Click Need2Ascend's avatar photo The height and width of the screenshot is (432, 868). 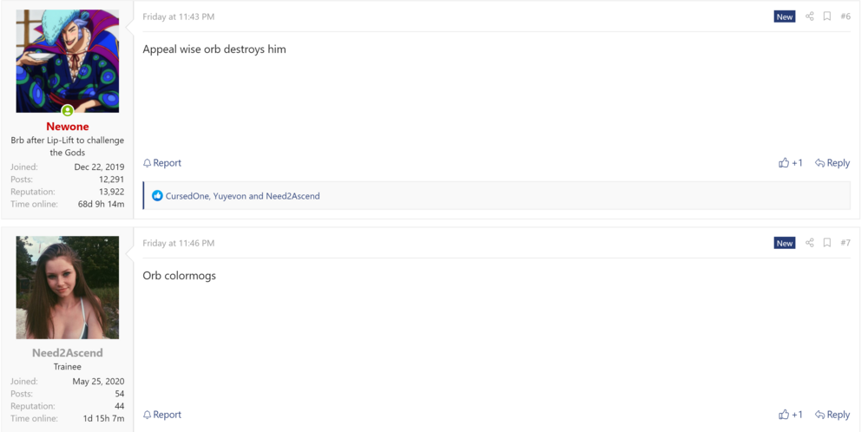[x=68, y=287]
